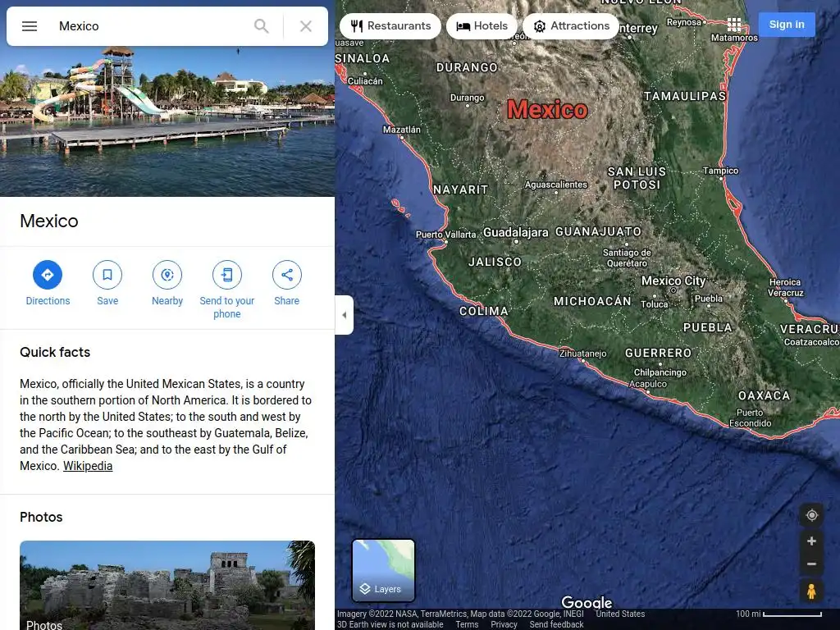Send Mexico to your phone

(x=227, y=290)
